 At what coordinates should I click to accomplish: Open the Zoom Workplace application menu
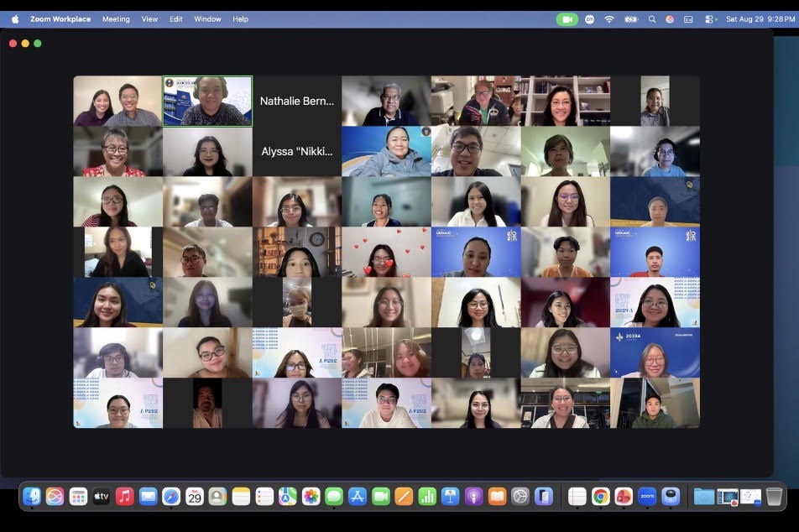point(60,19)
